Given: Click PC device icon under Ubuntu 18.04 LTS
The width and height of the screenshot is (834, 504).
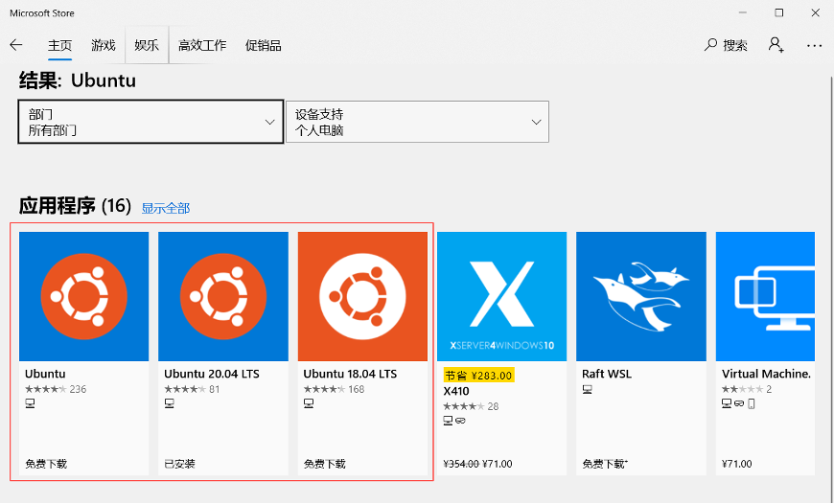Looking at the screenshot, I should tap(309, 404).
